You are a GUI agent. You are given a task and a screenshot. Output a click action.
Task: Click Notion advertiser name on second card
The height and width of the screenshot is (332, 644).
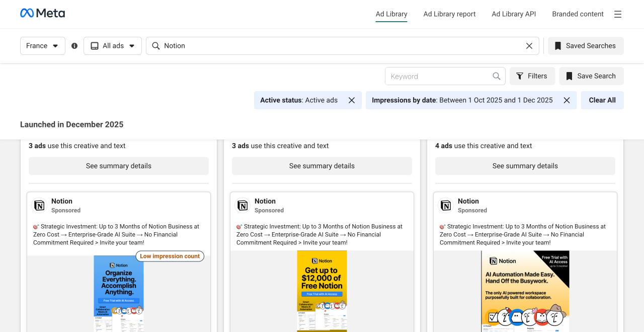pyautogui.click(x=265, y=201)
